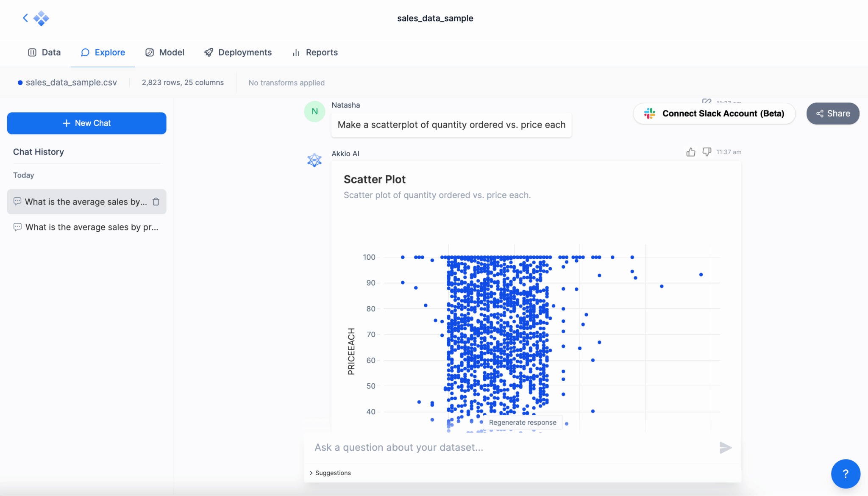Click the Slack icon in the connect button
The height and width of the screenshot is (496, 868).
650,113
